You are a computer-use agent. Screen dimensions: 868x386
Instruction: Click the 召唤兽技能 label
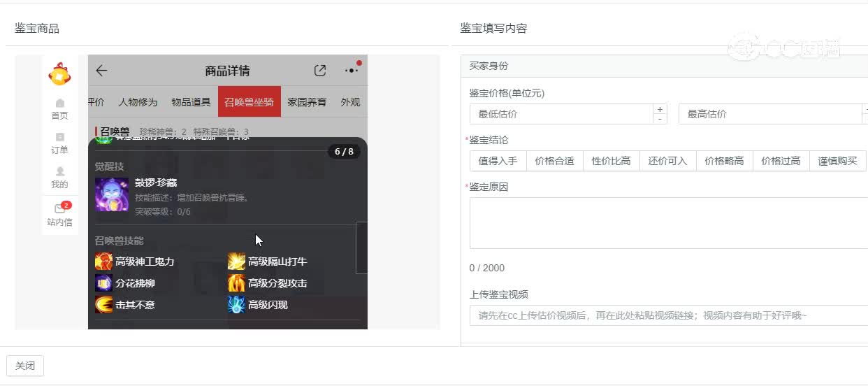120,241
